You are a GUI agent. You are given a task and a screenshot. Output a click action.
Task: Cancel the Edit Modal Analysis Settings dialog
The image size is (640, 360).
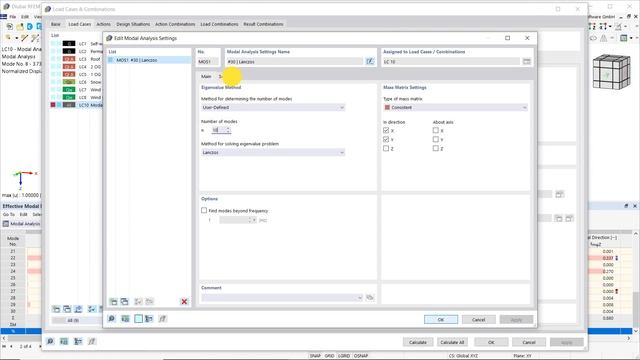pos(479,319)
